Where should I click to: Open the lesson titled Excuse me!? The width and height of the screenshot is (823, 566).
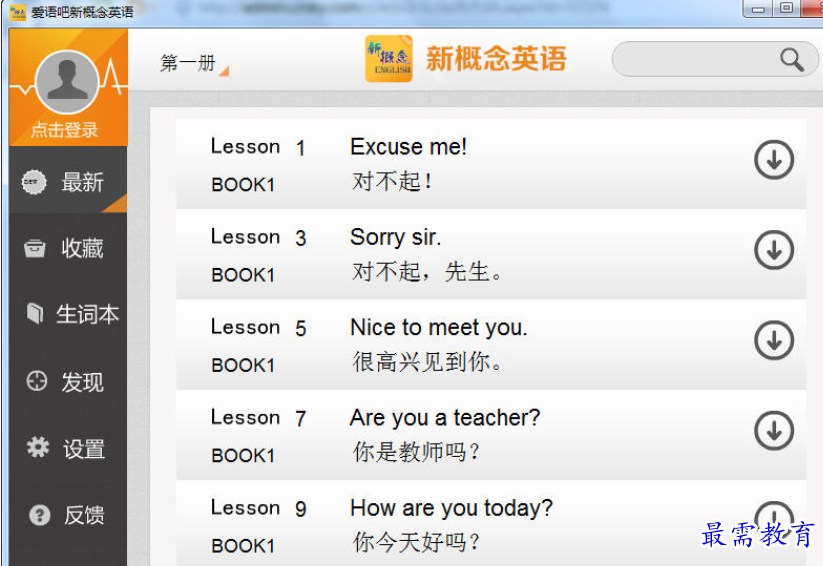click(x=408, y=146)
